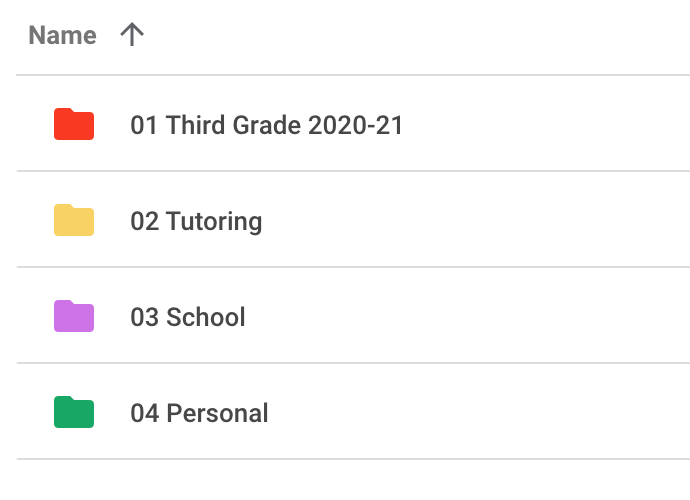Click the '03' prefix before School
This screenshot has height=500, width=690.
[144, 318]
